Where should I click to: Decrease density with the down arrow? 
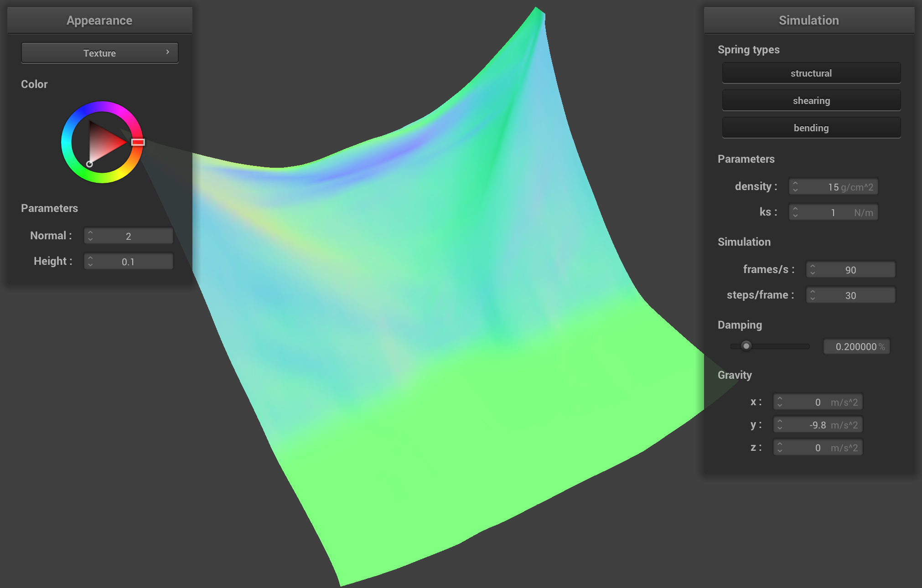click(795, 190)
